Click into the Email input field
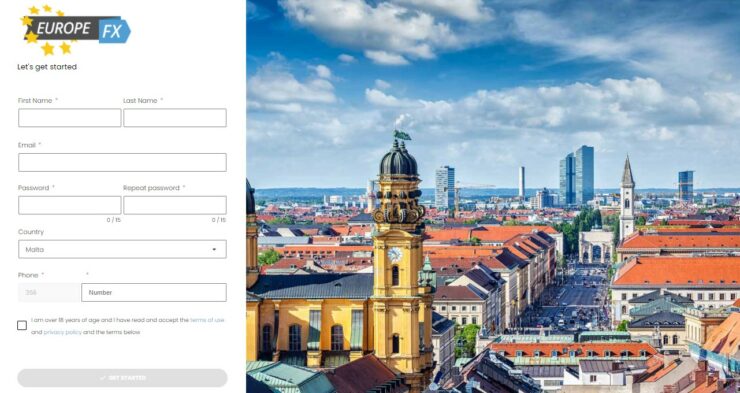 122,162
